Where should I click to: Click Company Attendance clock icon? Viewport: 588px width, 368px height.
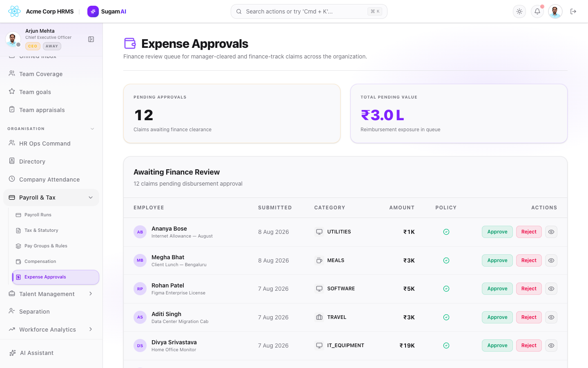point(12,179)
